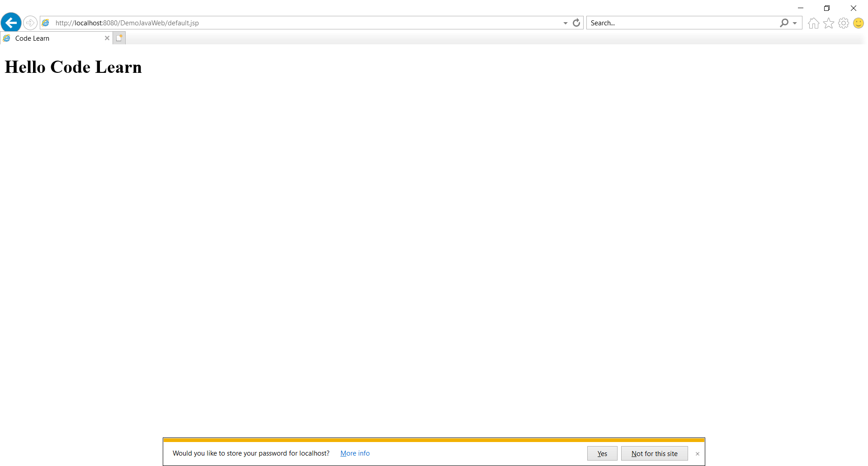Open the Home page icon
The height and width of the screenshot is (466, 868).
click(x=813, y=23)
